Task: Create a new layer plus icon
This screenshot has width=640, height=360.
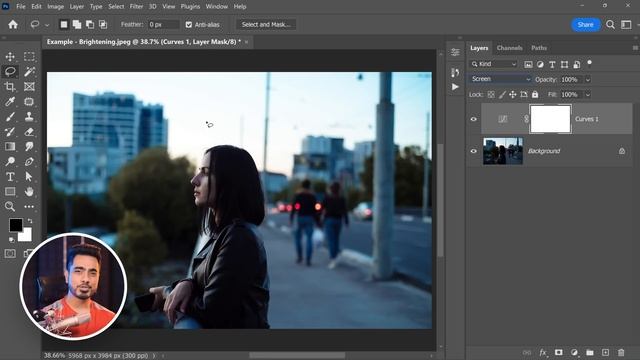Action: (605, 352)
